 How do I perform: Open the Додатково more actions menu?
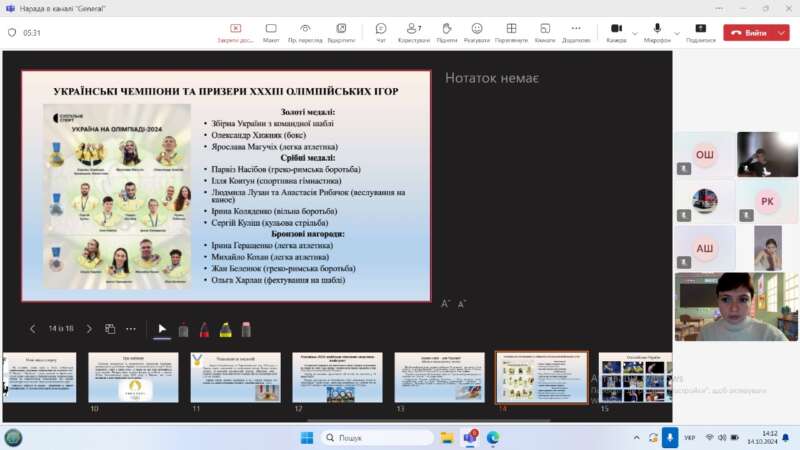pyautogui.click(x=576, y=32)
